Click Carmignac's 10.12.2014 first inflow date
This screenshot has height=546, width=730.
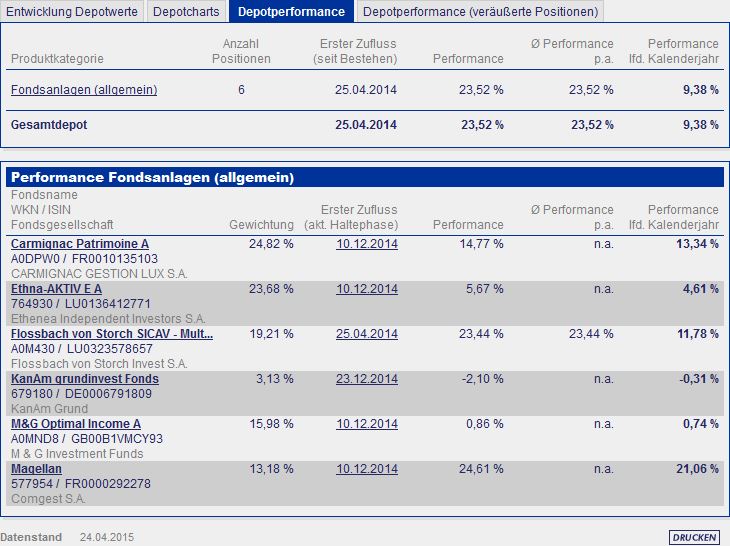click(x=367, y=243)
